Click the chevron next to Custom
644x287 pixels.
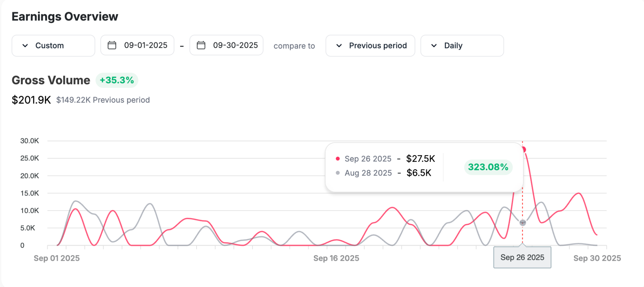(25, 46)
